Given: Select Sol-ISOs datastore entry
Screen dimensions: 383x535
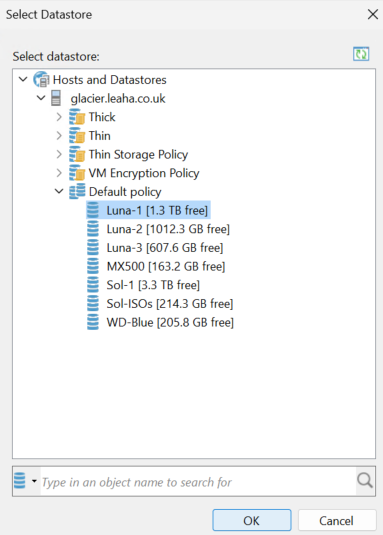Looking at the screenshot, I should (x=170, y=303).
